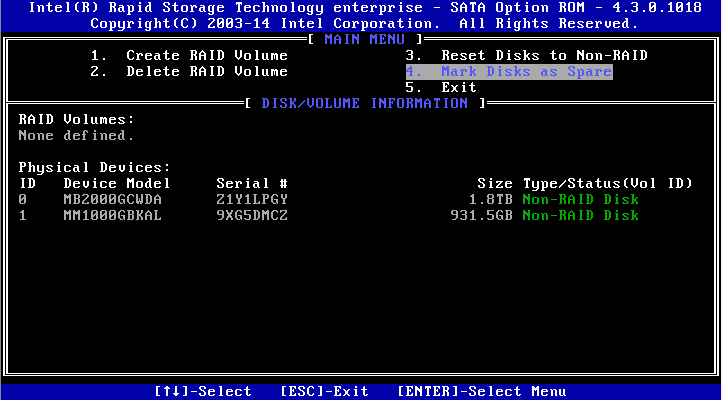This screenshot has height=400, width=722.
Task: Click DISK/VOLUME INFORMATION section header
Action: click(x=365, y=103)
